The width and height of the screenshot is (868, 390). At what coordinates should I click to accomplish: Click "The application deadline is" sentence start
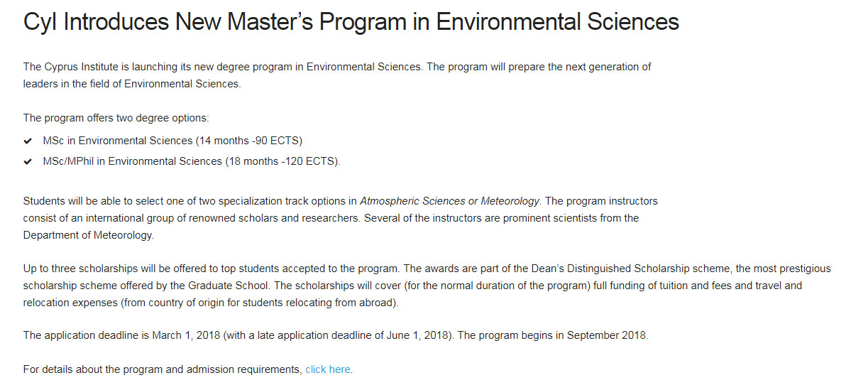pyautogui.click(x=86, y=335)
